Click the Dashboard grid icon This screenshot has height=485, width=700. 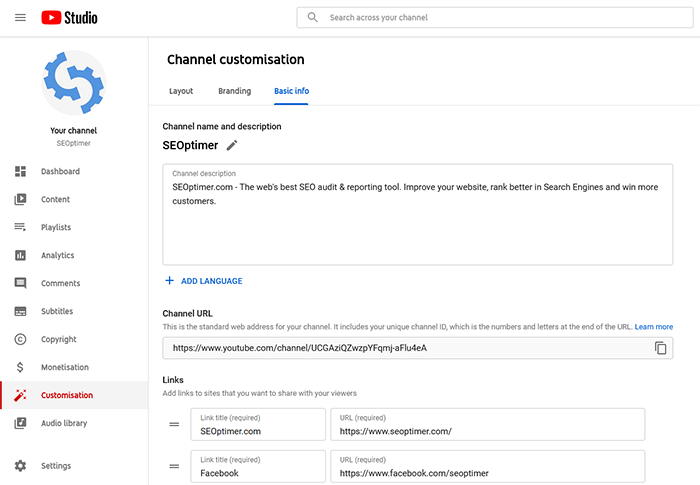click(x=20, y=171)
